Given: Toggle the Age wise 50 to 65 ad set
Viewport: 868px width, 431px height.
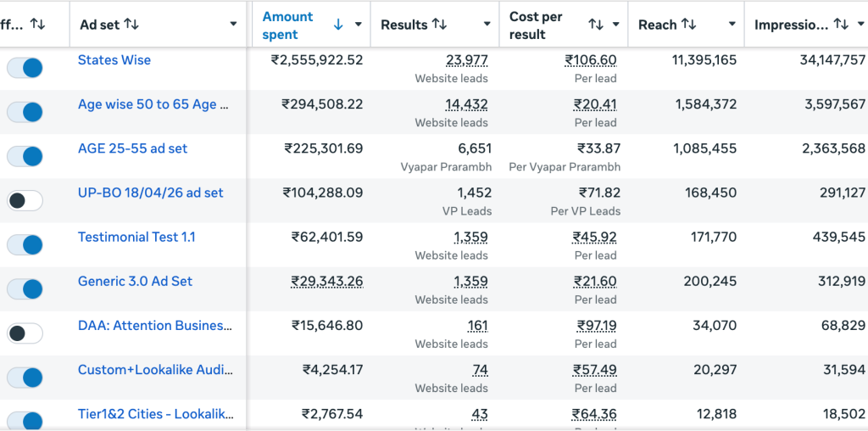Looking at the screenshot, I should (x=25, y=113).
